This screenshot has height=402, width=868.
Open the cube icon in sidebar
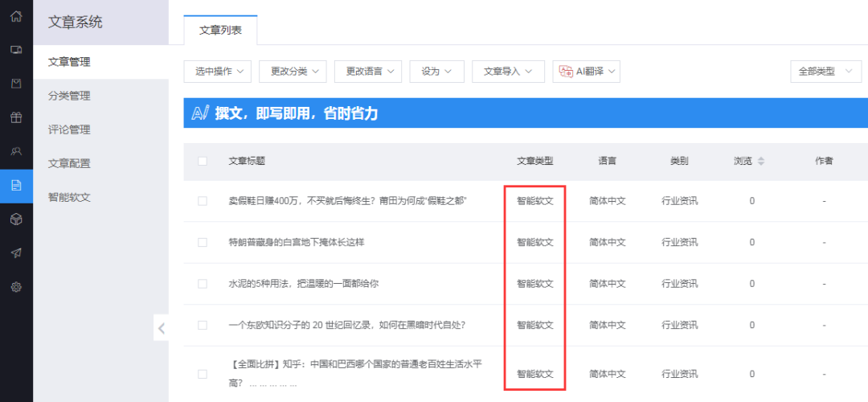click(x=16, y=219)
